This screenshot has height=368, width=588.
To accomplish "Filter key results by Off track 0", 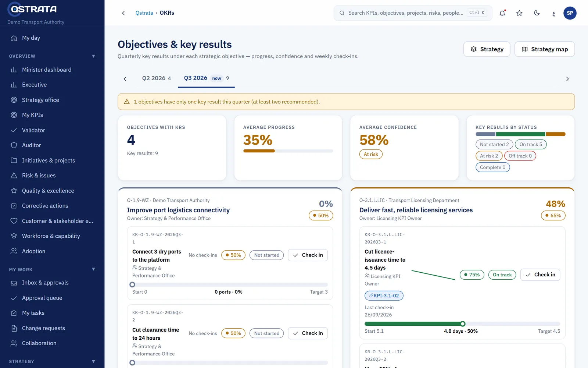I will coord(520,156).
